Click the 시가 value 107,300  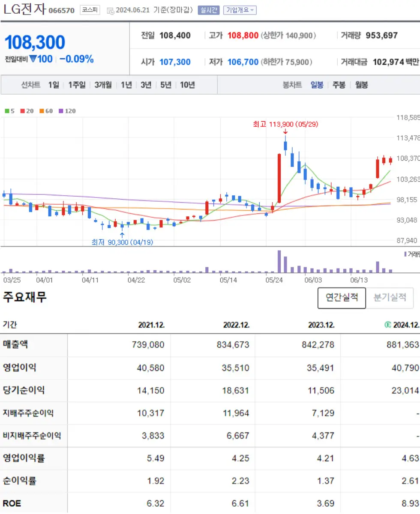(x=175, y=62)
